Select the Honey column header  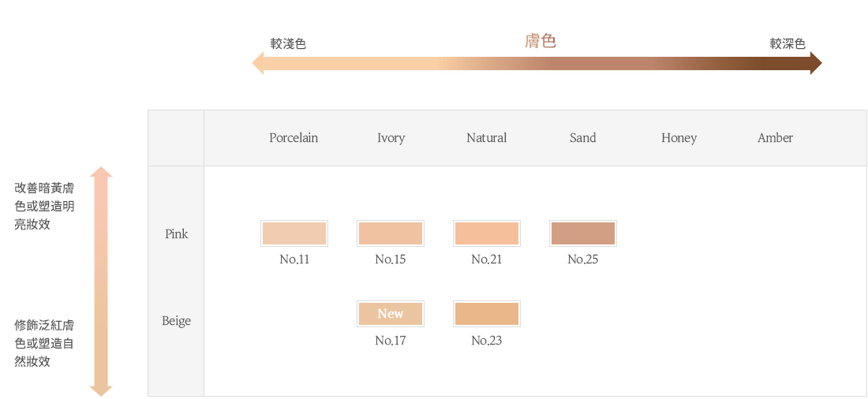coord(679,138)
